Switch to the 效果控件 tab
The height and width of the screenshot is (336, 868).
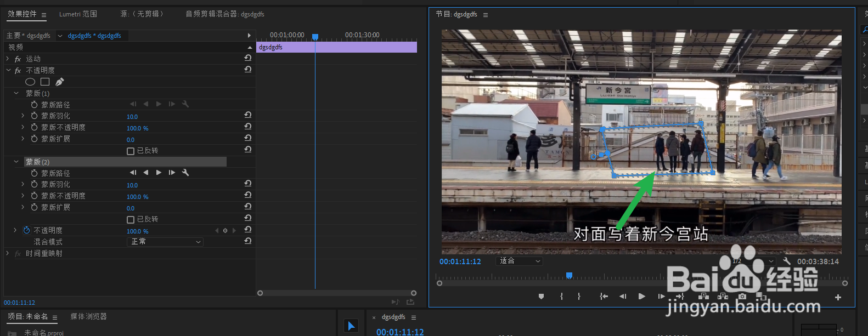(22, 14)
